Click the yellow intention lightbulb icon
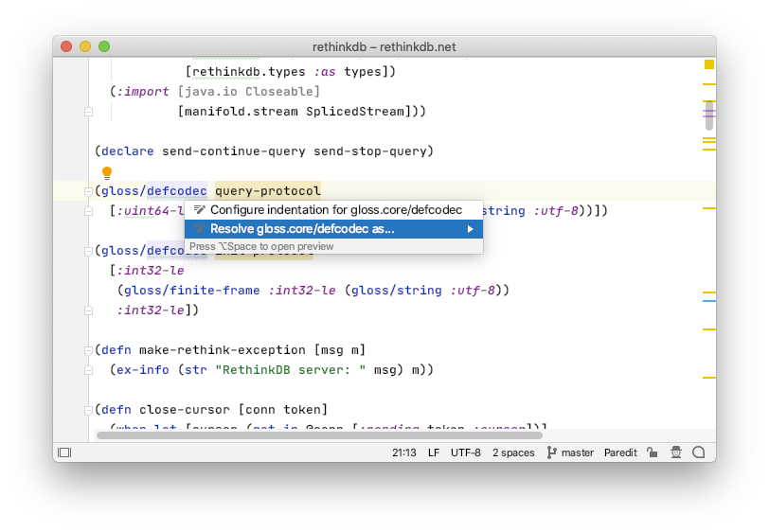The height and width of the screenshot is (532, 769). pyautogui.click(x=107, y=172)
